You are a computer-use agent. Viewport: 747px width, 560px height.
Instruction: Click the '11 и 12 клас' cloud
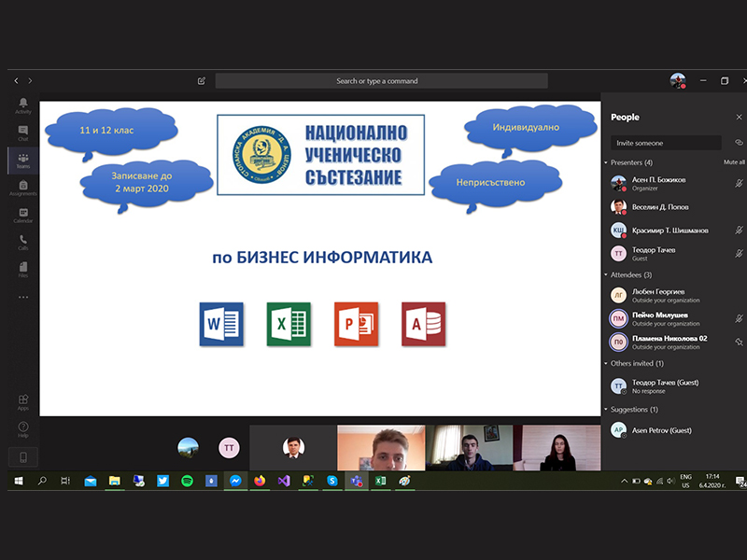coord(110,133)
